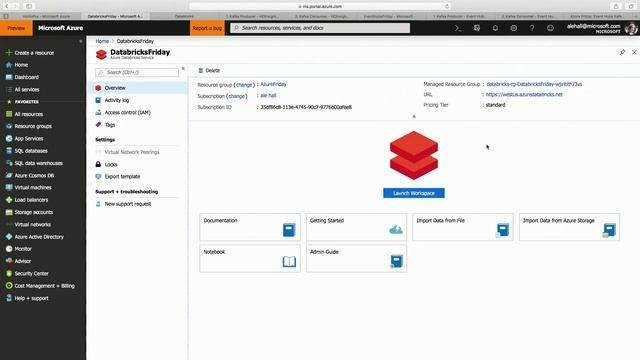Delete the Databricks resource
640x360 pixels.
209,71
